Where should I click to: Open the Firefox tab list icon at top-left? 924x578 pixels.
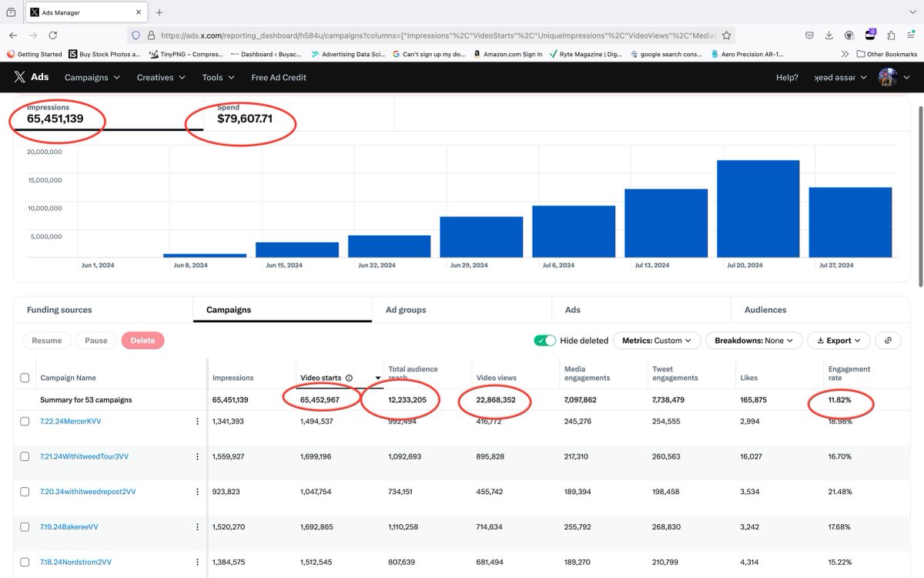(x=11, y=12)
